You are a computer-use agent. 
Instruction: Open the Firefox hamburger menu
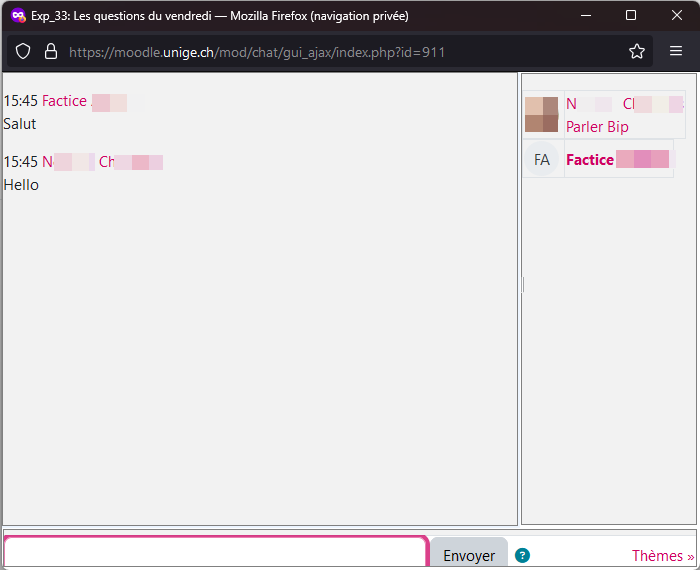(x=676, y=52)
